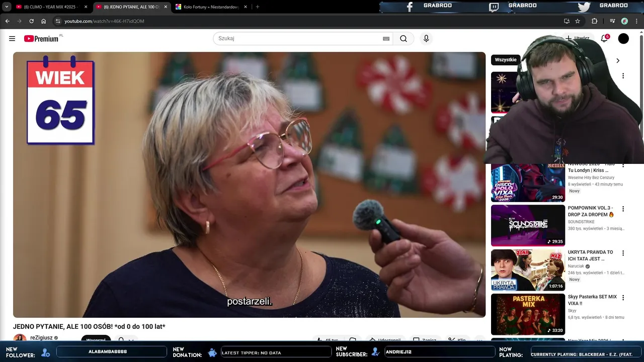644x362 pixels.
Task: Select the Wszystkie filter chip
Action: 506,60
